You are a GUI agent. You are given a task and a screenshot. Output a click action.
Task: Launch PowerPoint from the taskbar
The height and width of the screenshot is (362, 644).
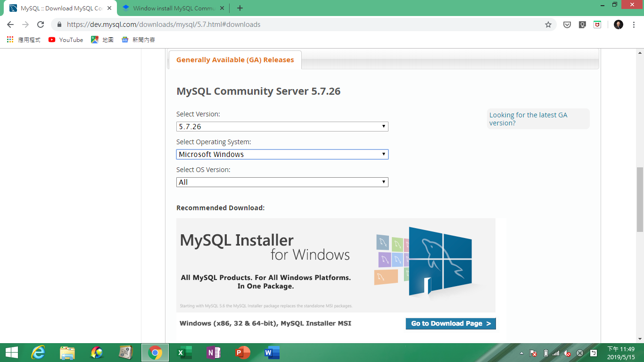pos(243,353)
